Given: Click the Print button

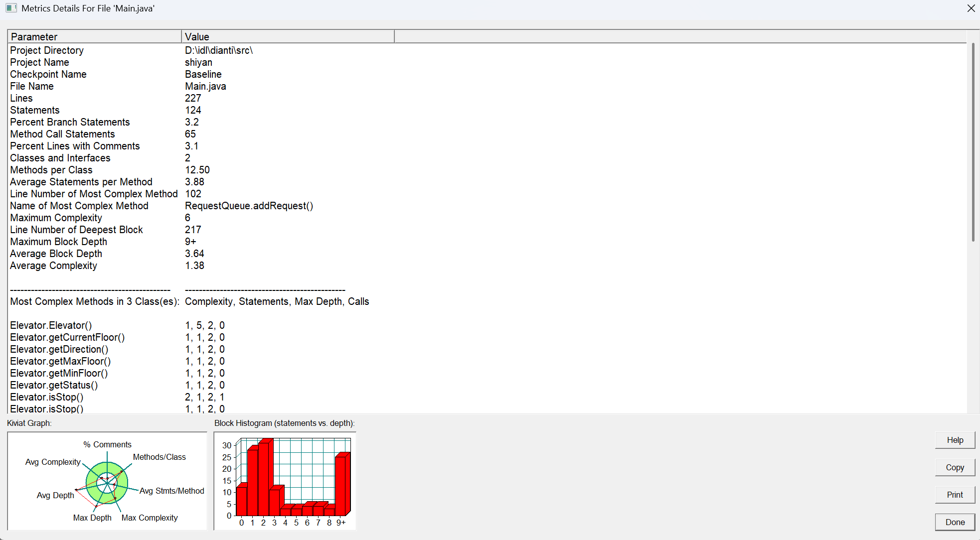Looking at the screenshot, I should pos(955,495).
